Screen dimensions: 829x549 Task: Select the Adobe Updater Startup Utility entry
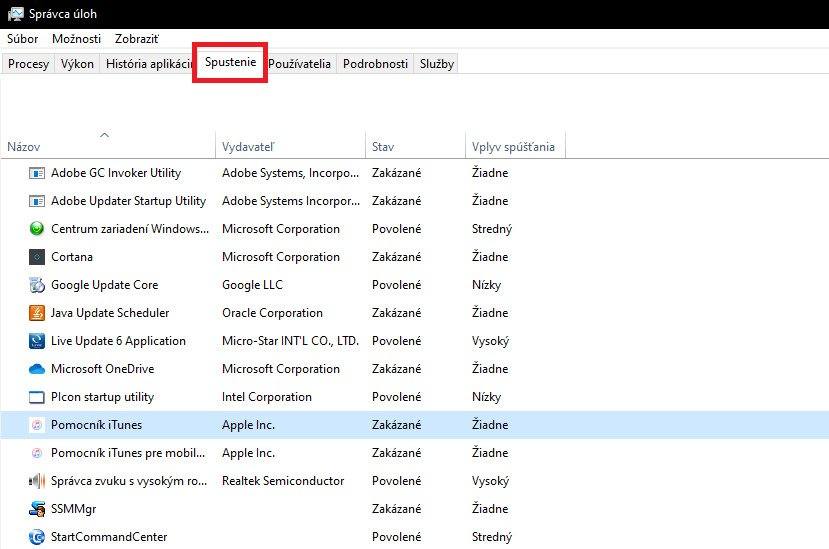414,201
